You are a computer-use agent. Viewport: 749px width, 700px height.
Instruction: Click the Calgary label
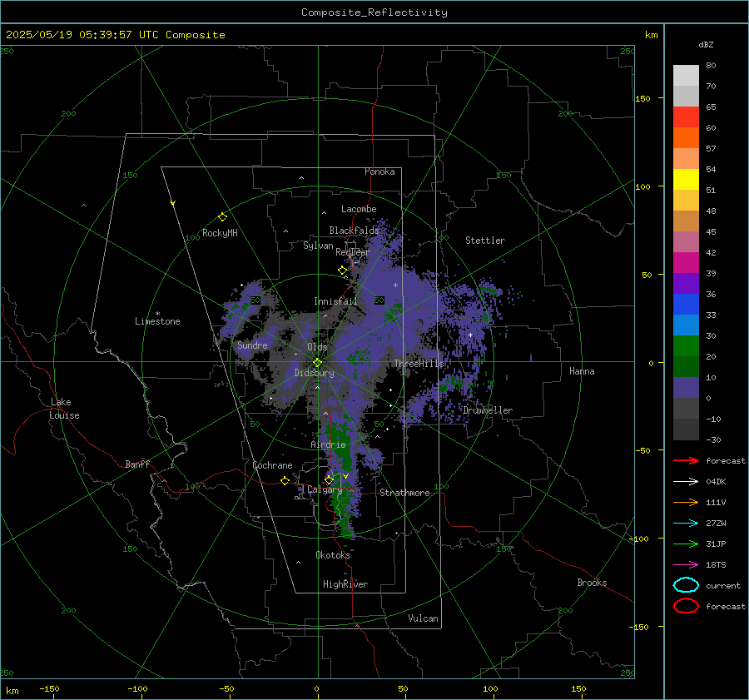tap(325, 489)
